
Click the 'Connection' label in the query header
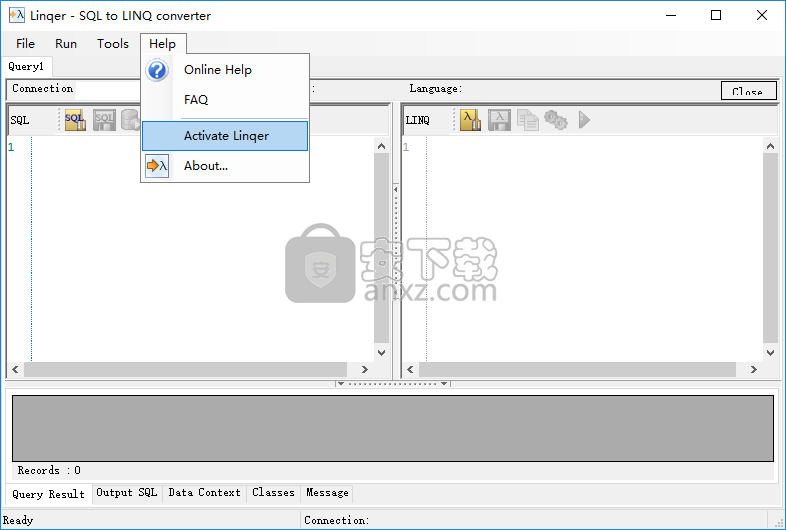(43, 88)
